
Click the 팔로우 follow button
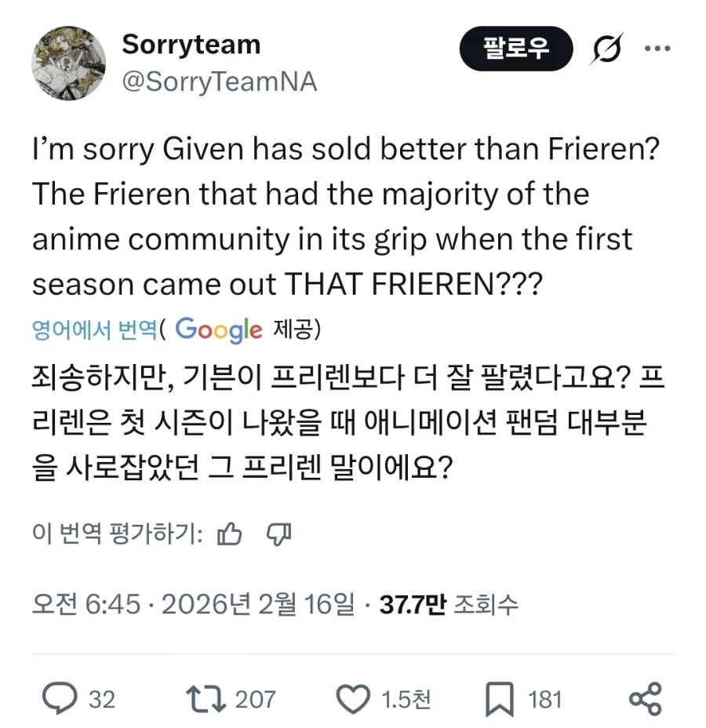click(x=516, y=49)
